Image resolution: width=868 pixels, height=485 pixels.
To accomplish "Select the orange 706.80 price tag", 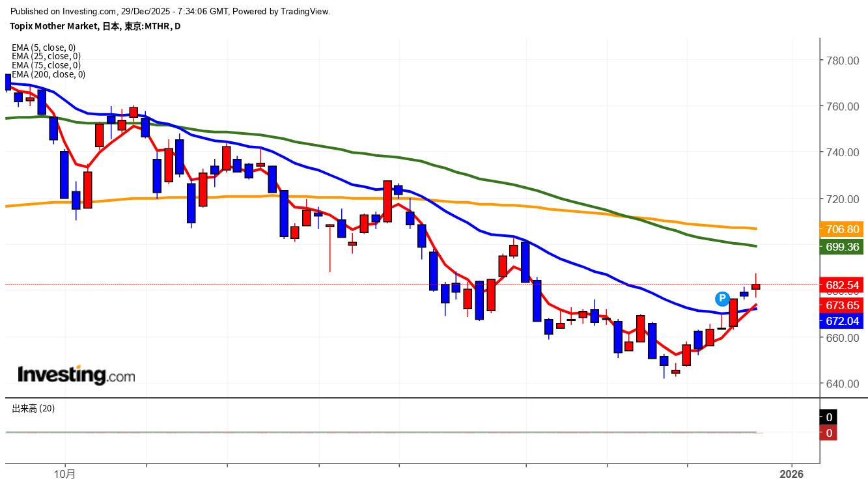I will point(843,229).
